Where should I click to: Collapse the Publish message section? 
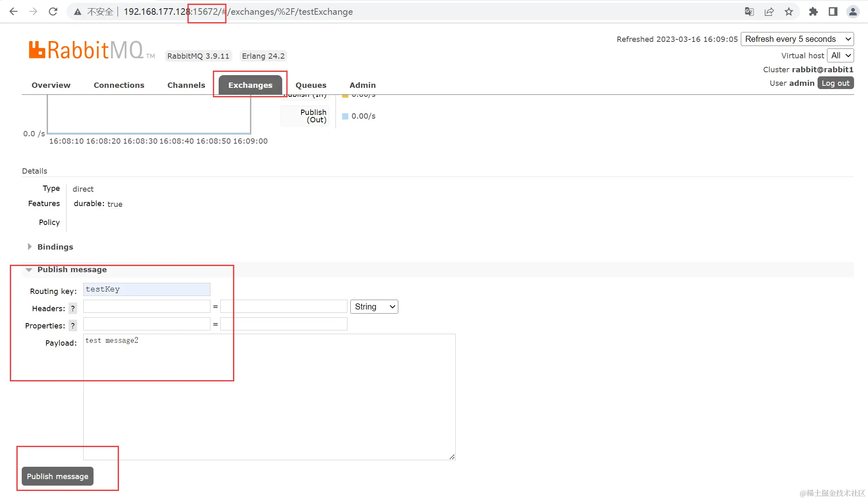click(72, 270)
